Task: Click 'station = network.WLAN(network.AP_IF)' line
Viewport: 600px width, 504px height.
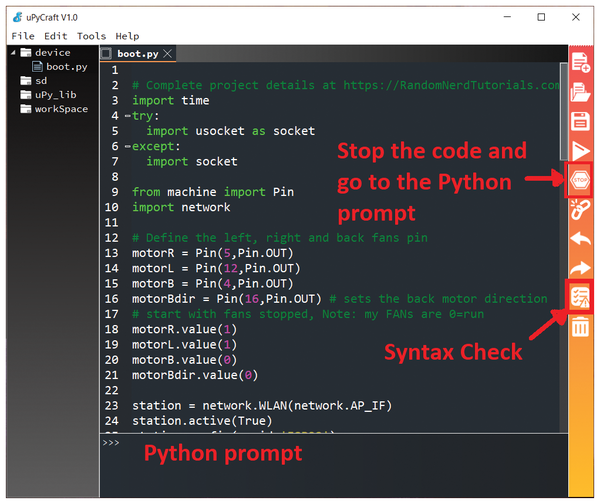Action: [262, 405]
